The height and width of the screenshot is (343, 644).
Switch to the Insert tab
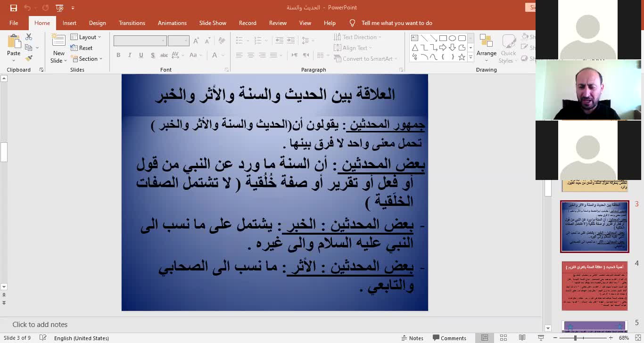[69, 23]
